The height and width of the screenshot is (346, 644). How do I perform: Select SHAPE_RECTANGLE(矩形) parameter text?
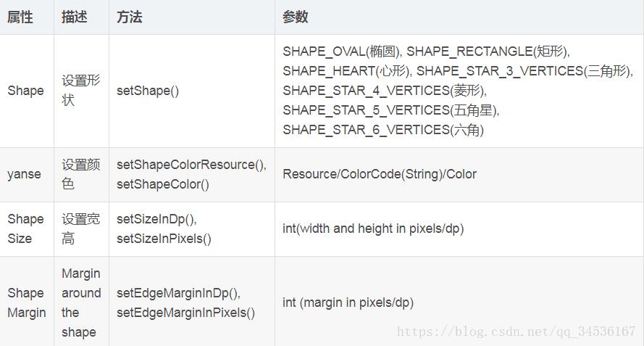[488, 52]
